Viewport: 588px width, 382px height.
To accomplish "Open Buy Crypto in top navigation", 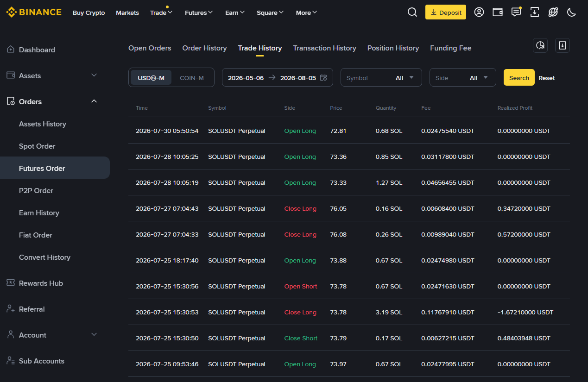I will [89, 13].
